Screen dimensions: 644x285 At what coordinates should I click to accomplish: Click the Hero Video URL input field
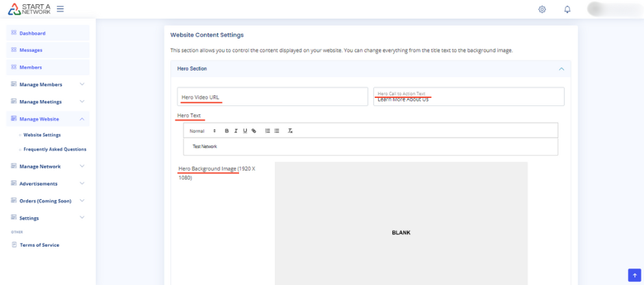[x=273, y=97]
